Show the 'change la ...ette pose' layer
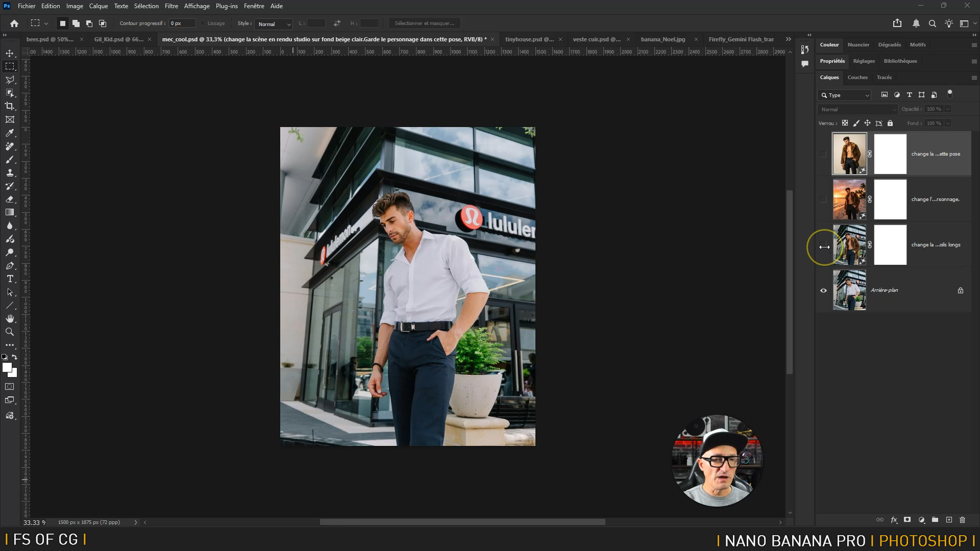This screenshot has height=551, width=980. (823, 154)
